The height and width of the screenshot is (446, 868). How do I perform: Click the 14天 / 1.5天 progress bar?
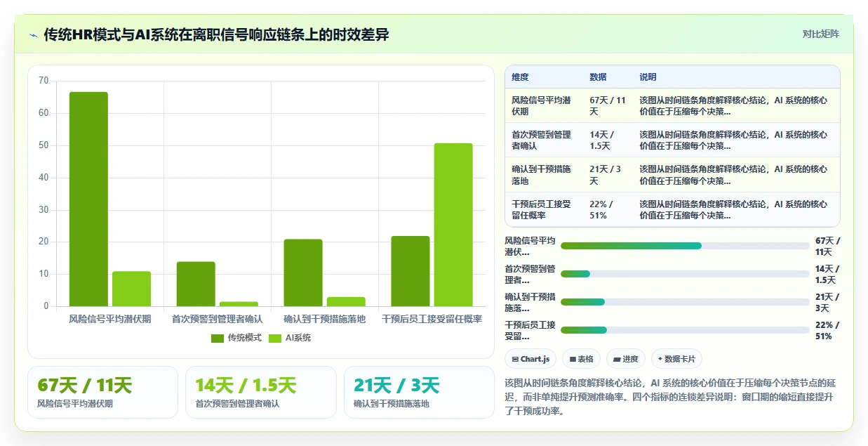(685, 274)
